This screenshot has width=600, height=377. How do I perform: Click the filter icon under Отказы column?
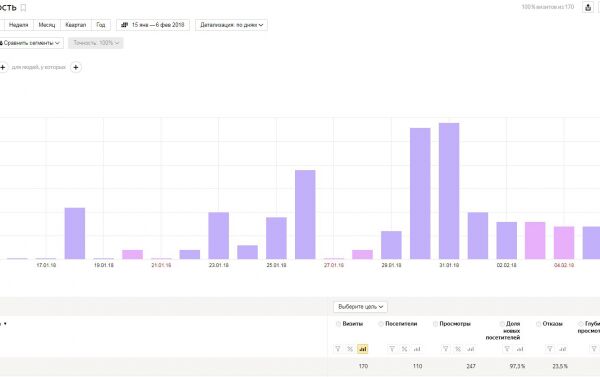tap(549, 349)
